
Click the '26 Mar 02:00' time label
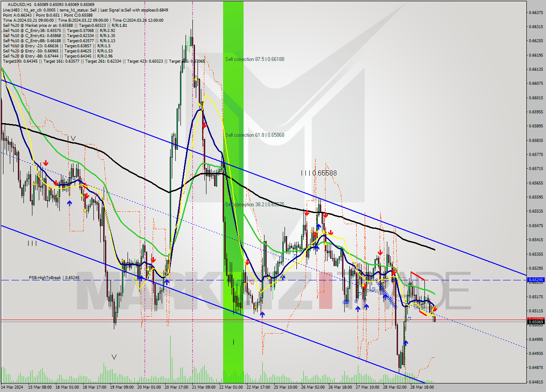(x=313, y=387)
